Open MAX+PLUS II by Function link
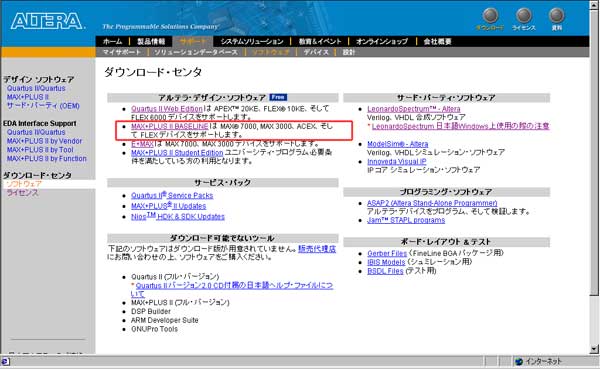Screen dimensions: 600x369 tap(46, 158)
